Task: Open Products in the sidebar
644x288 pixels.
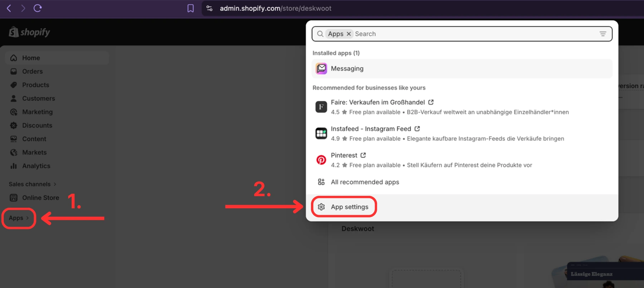Action: (x=35, y=85)
